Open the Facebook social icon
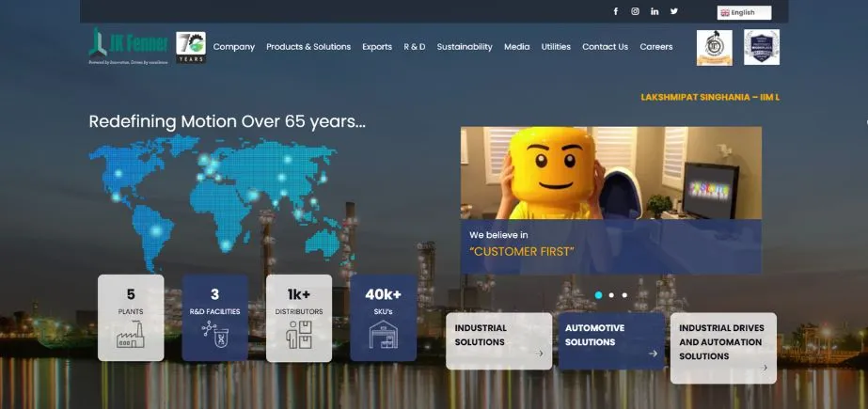The image size is (868, 409). 616,11
